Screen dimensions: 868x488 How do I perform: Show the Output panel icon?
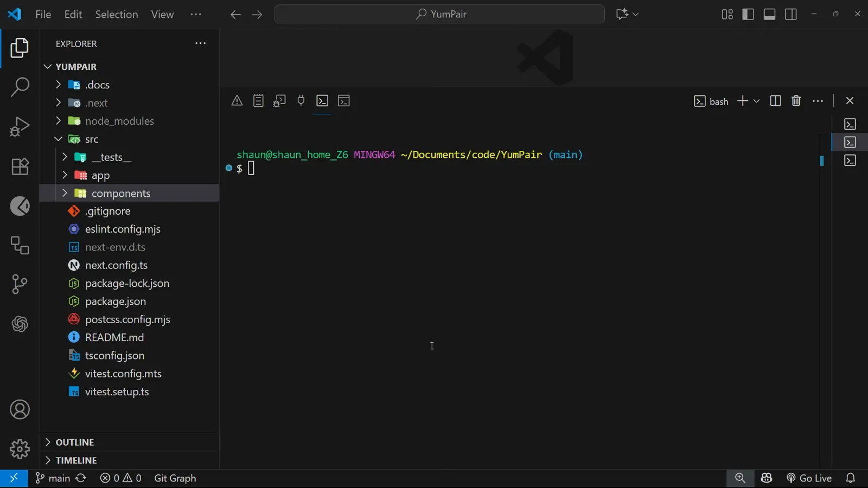[x=258, y=101]
